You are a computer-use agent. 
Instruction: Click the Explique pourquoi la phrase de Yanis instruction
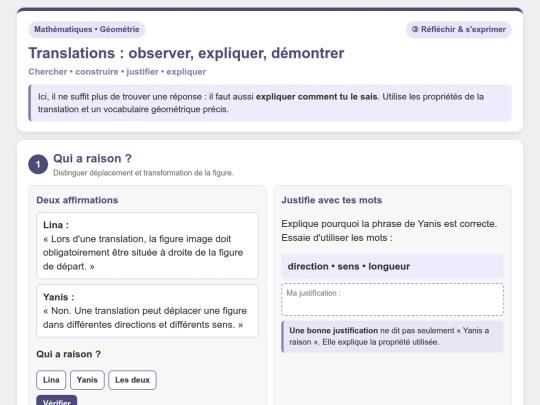(x=389, y=231)
